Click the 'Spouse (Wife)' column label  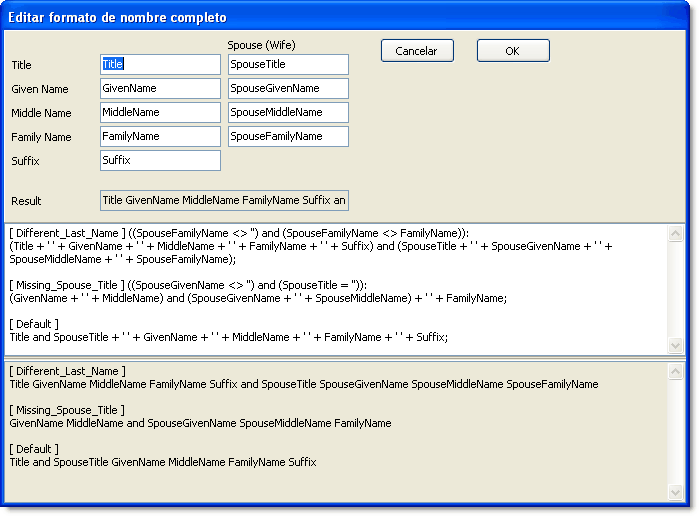point(261,45)
